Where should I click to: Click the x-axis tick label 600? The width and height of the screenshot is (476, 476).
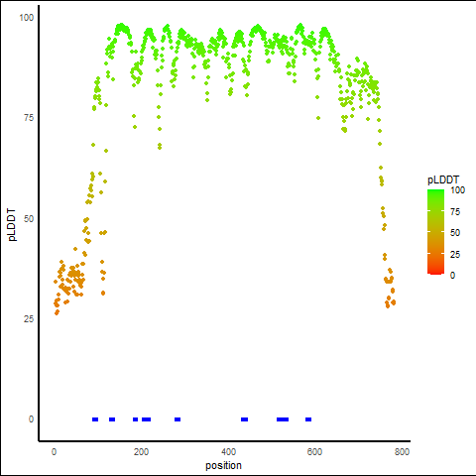tap(314, 452)
